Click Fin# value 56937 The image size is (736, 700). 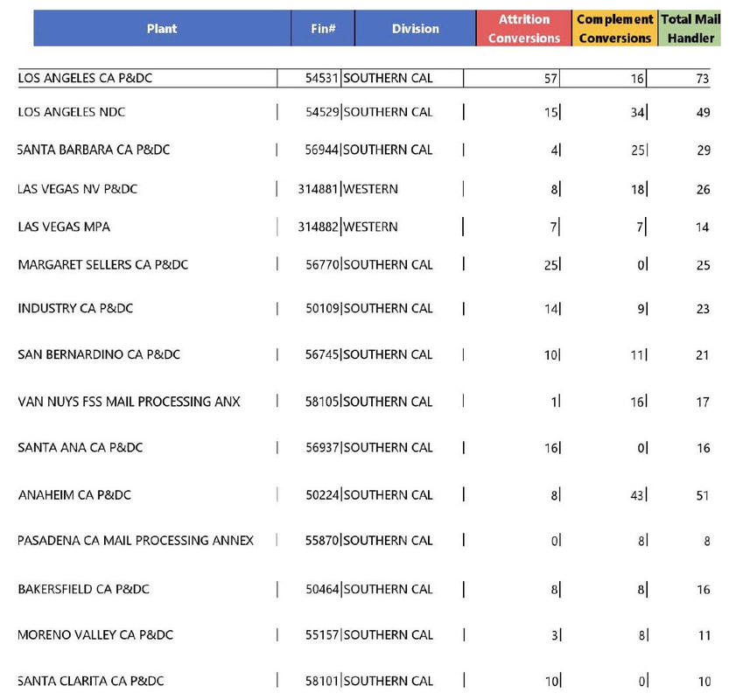pos(322,448)
